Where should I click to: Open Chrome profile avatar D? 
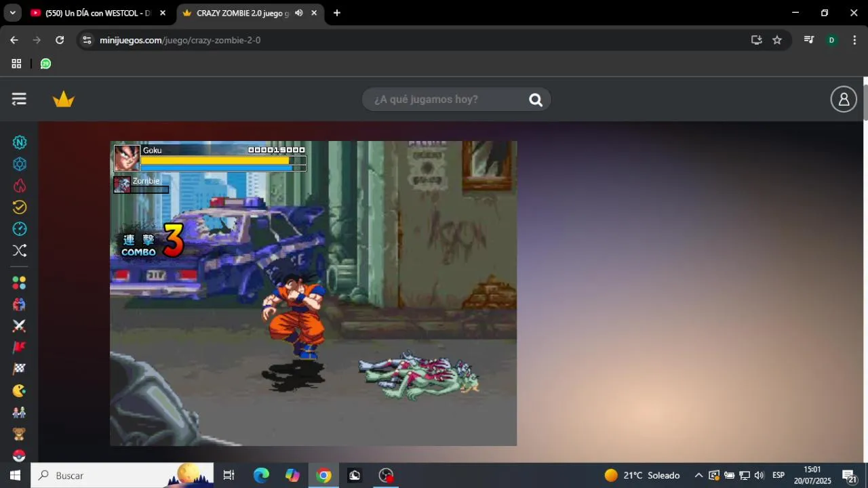click(831, 40)
